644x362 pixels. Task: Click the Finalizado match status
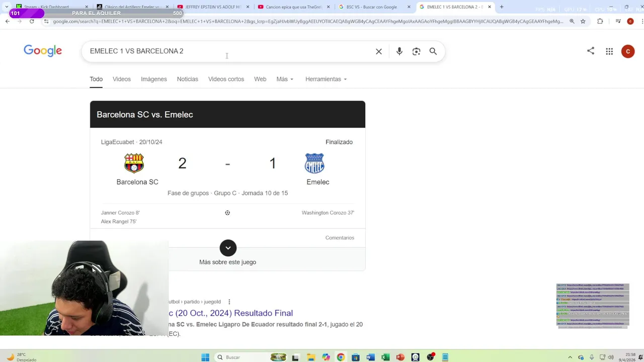pos(339,142)
